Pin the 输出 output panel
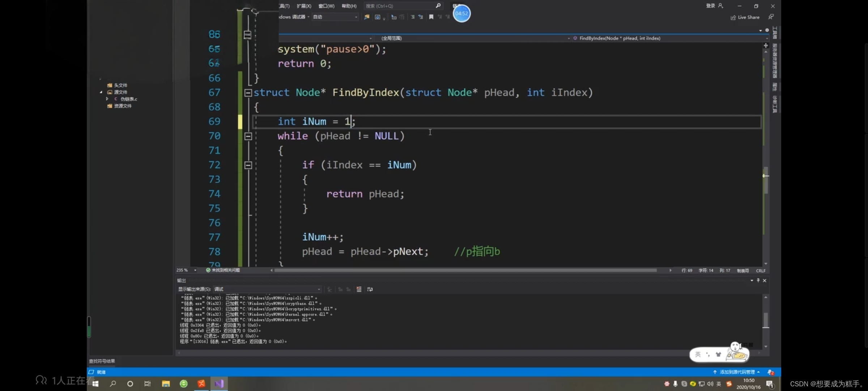868x391 pixels. point(758,281)
